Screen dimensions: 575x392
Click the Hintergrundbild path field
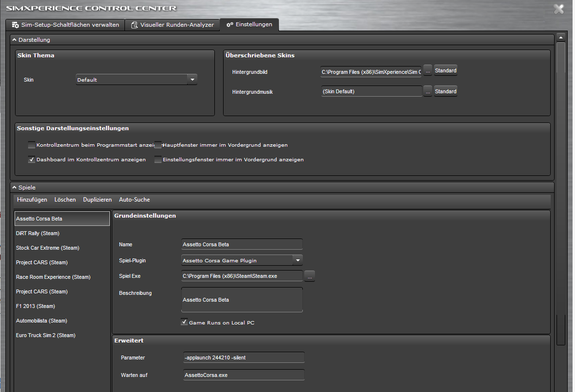[371, 72]
